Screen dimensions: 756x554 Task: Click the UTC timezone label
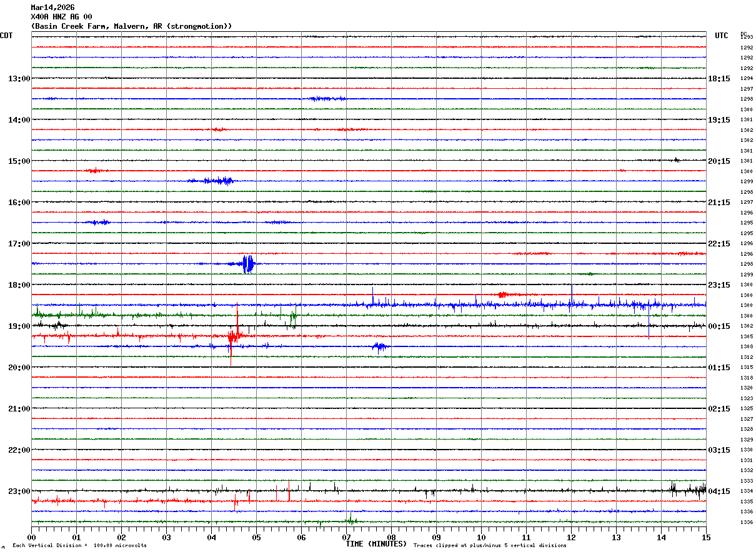[722, 36]
